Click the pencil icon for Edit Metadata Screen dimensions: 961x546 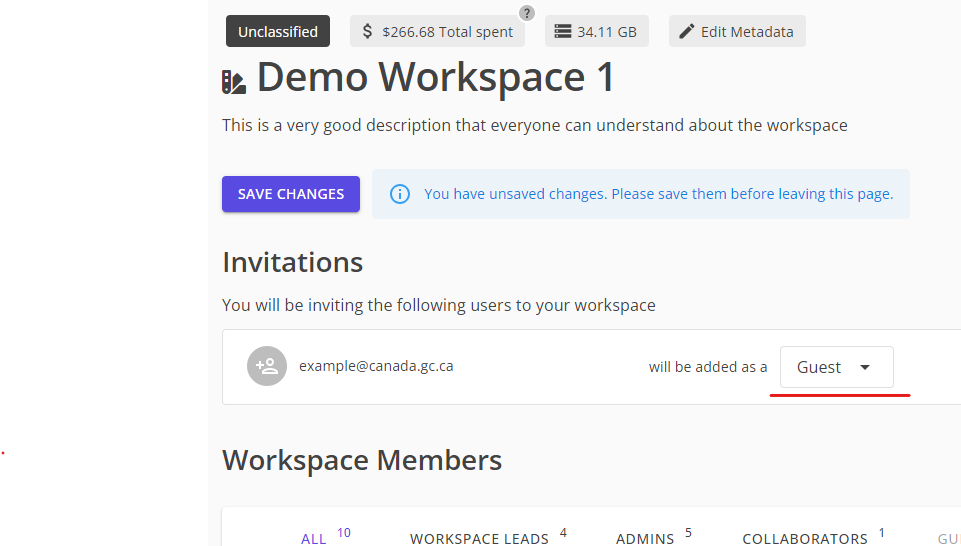click(686, 32)
